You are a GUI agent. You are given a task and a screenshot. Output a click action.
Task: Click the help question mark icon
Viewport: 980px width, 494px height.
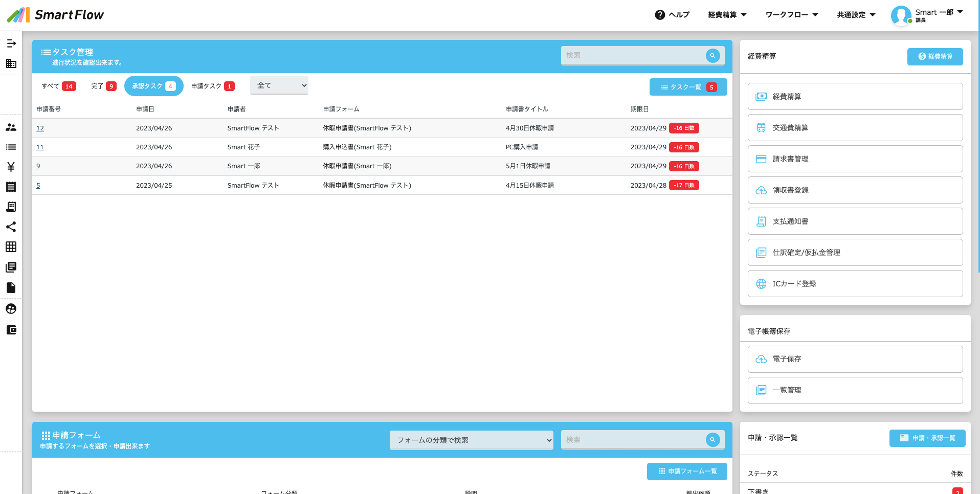[660, 15]
